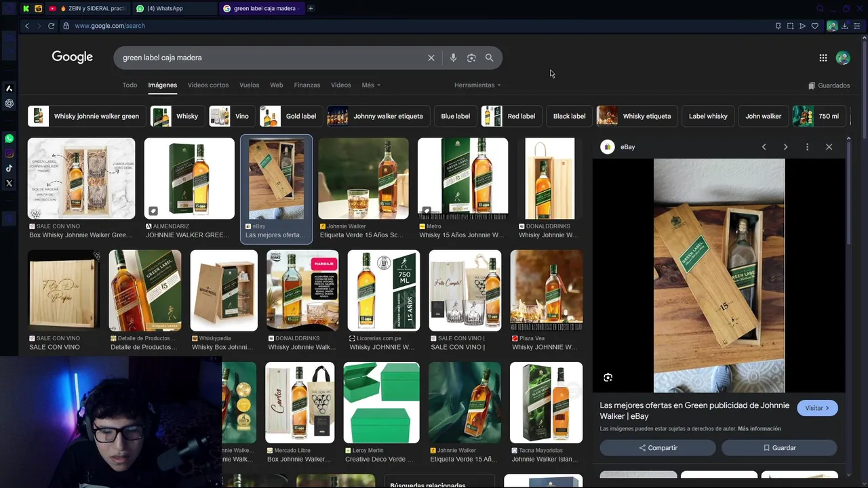Filter by Johnny walker etiqueta chip
The width and height of the screenshot is (868, 488).
377,116
